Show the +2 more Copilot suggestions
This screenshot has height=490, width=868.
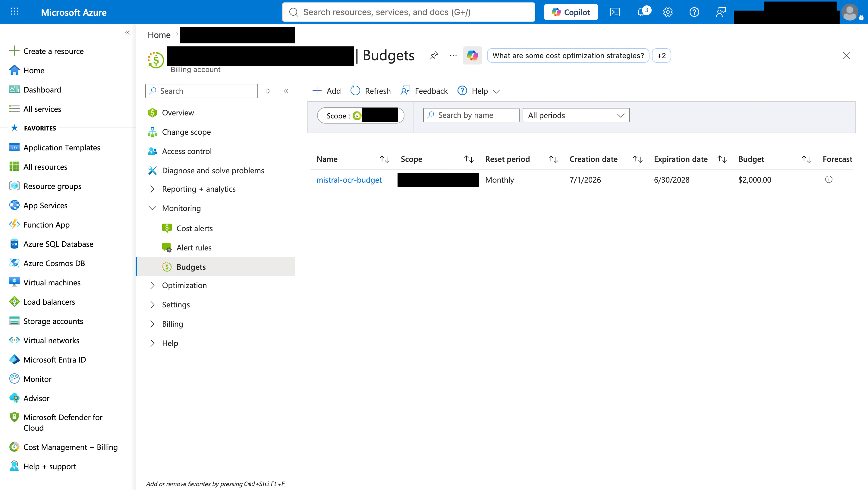click(661, 56)
